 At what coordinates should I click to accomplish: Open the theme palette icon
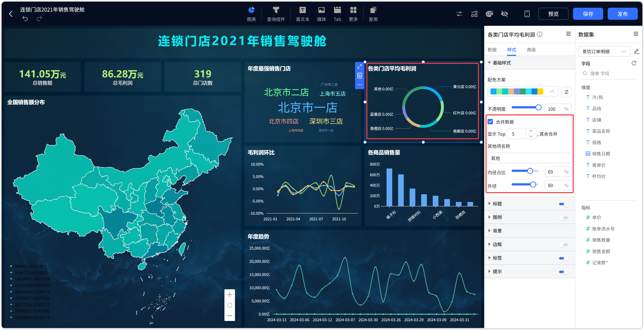point(489,14)
